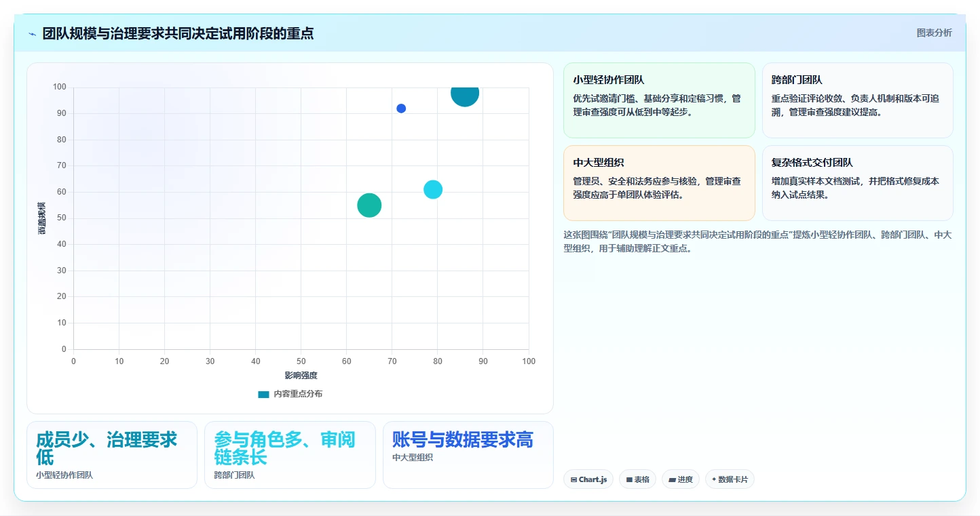Toggle the 内容重点分布 legend swatch

click(263, 394)
